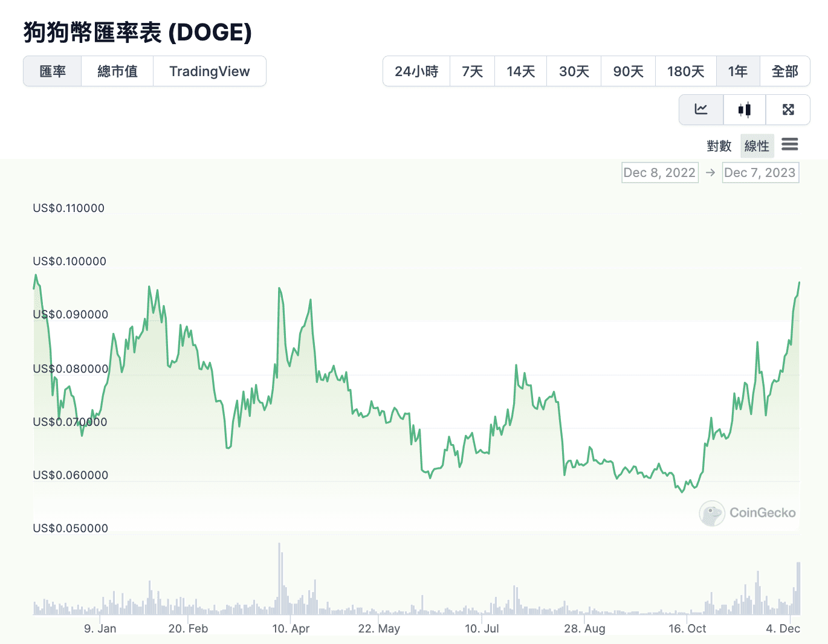Set range to 30天
828x644 pixels.
[574, 71]
